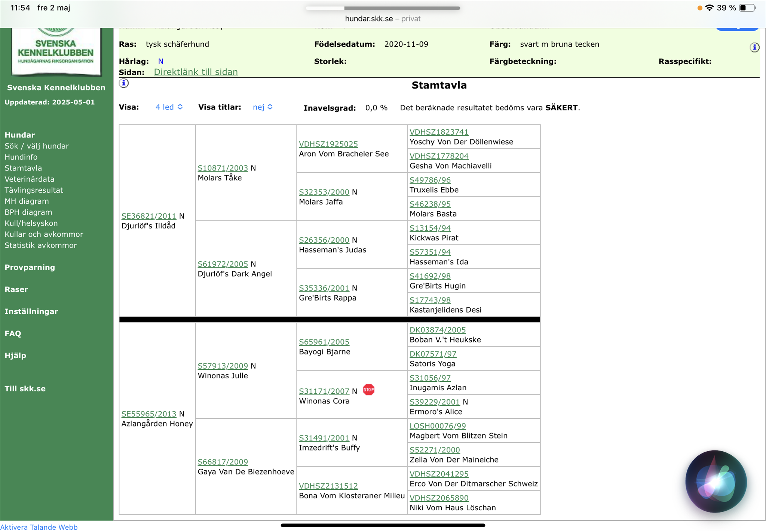The width and height of the screenshot is (766, 532).
Task: Open registration link SE36821/2011 for Djurlöf's Illdåd
Action: coord(148,216)
